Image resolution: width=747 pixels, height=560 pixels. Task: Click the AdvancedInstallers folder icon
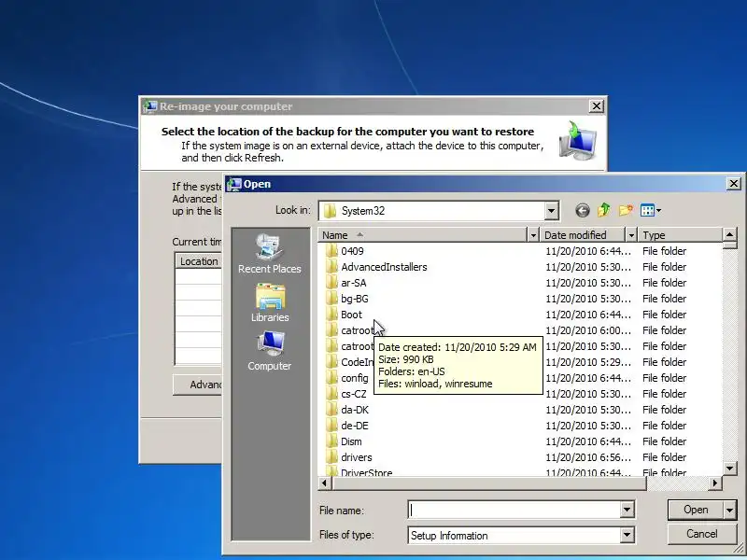331,267
